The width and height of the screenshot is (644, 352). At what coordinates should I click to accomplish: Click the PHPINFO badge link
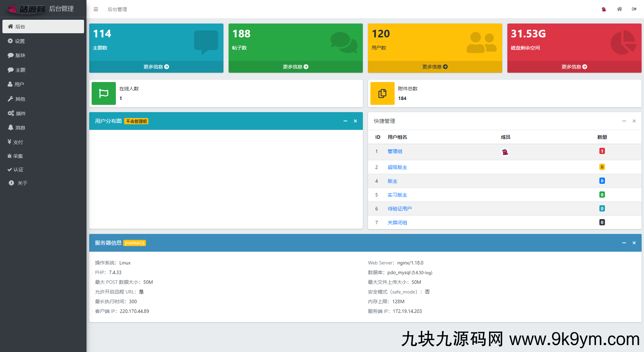[135, 243]
